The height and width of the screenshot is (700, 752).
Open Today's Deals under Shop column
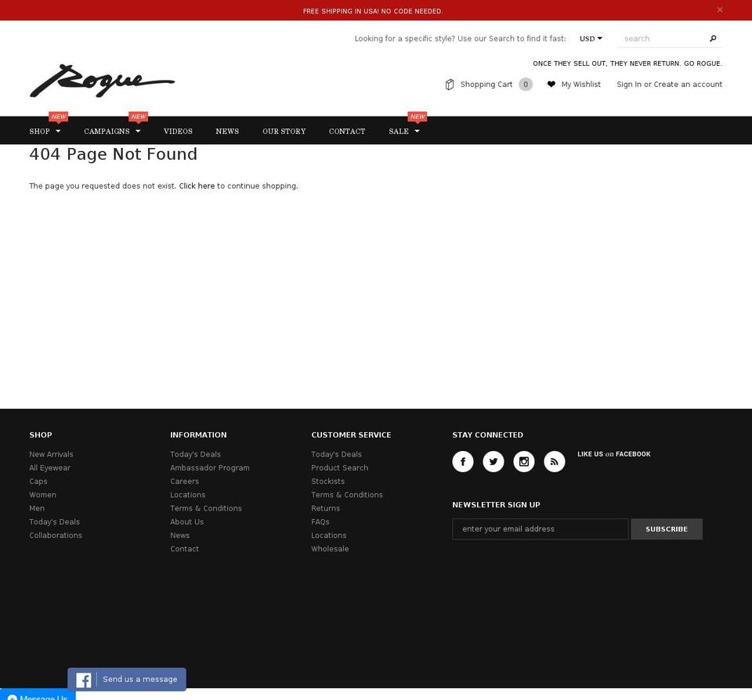[x=55, y=521]
